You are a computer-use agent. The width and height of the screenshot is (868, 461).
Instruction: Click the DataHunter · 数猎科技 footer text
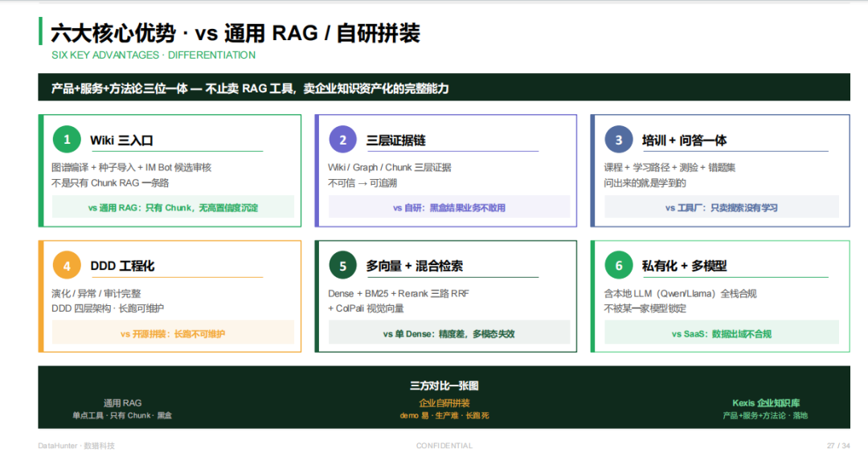76,446
